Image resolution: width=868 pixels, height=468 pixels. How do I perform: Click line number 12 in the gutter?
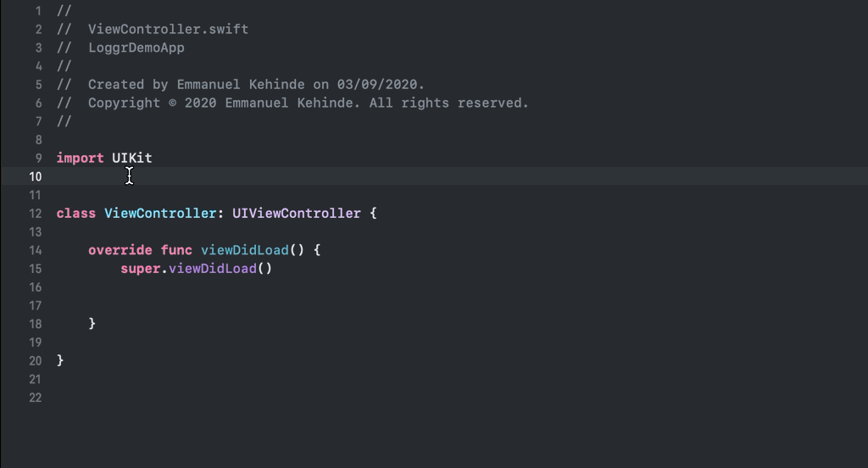[36, 214]
